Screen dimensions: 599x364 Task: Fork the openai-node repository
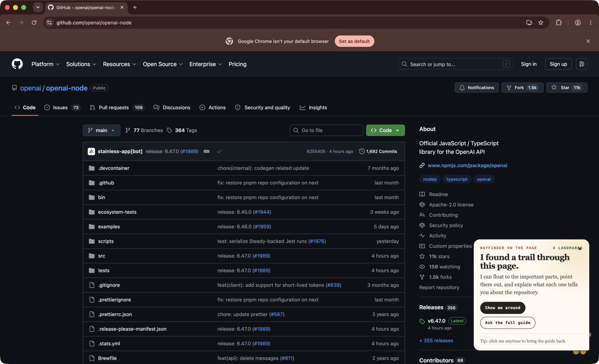coord(522,88)
